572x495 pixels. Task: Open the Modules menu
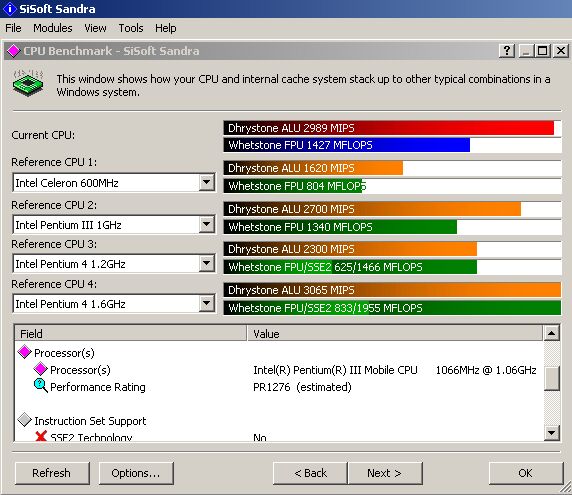point(53,28)
